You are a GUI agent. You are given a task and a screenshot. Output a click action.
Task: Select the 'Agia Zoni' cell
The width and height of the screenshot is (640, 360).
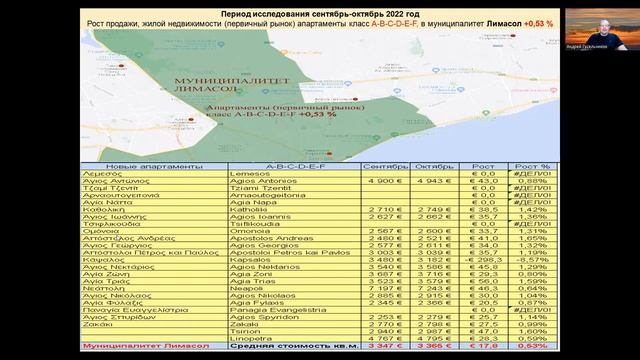(x=295, y=274)
